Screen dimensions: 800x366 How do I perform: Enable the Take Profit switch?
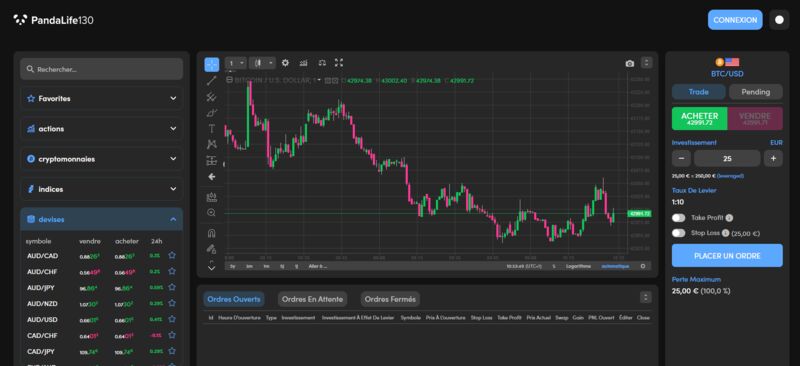click(x=679, y=218)
